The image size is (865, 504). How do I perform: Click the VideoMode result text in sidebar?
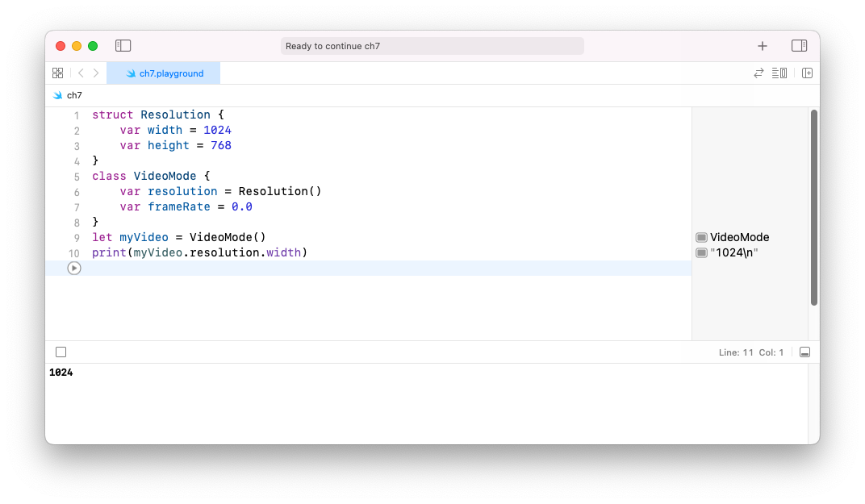tap(739, 237)
